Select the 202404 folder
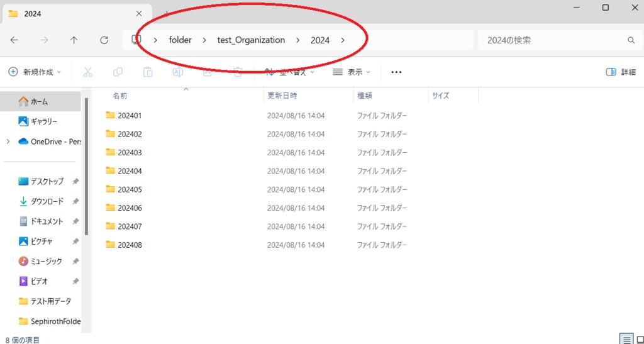The height and width of the screenshot is (344, 644). click(130, 171)
